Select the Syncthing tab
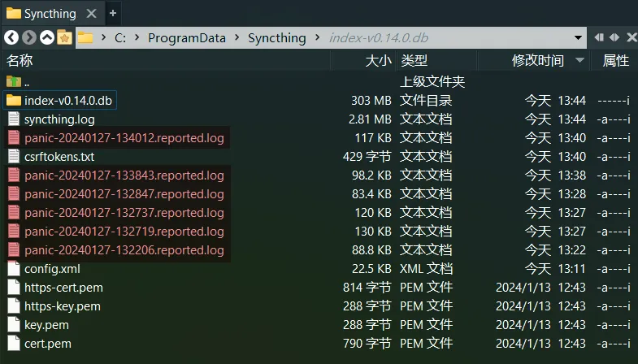This screenshot has width=638, height=364. pyautogui.click(x=52, y=13)
